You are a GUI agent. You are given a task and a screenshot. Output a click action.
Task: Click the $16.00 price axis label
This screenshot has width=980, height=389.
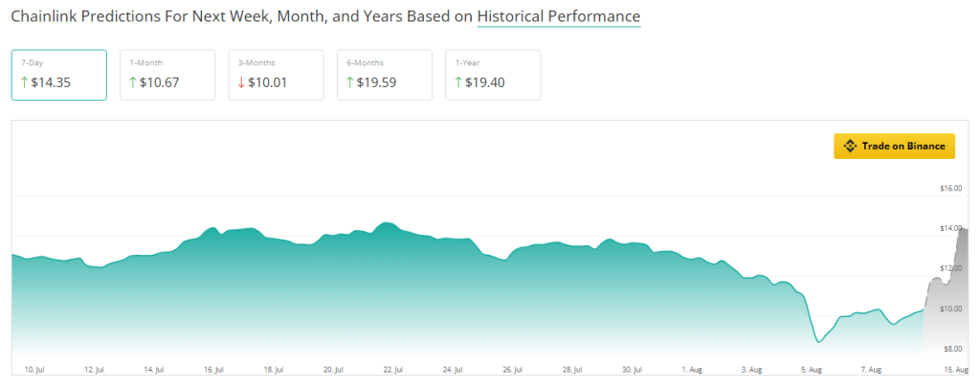(x=950, y=188)
